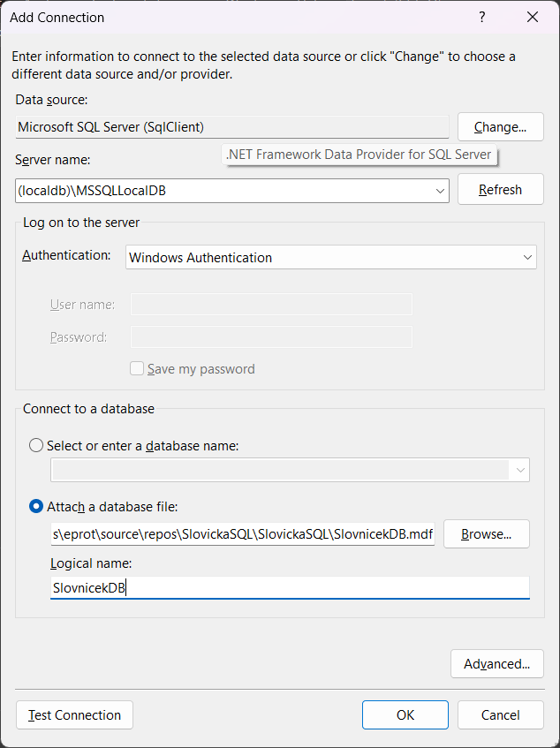The image size is (560, 748).
Task: Click the Logical name text field
Action: coord(290,588)
